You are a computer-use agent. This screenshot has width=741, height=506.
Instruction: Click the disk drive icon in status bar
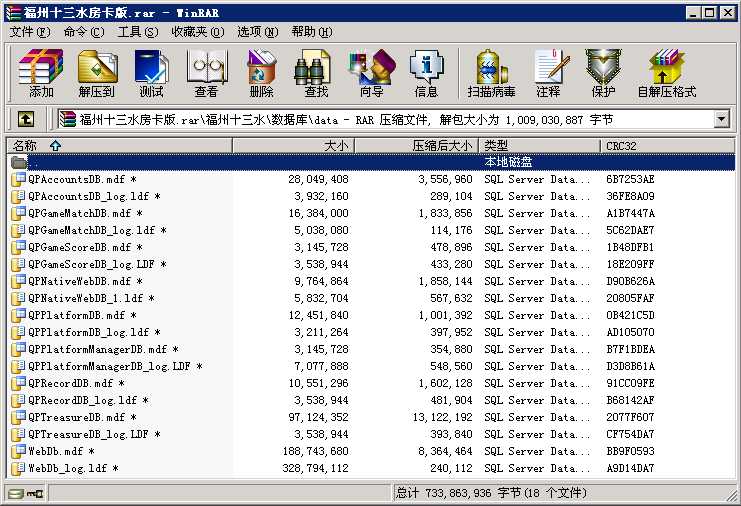(16, 494)
